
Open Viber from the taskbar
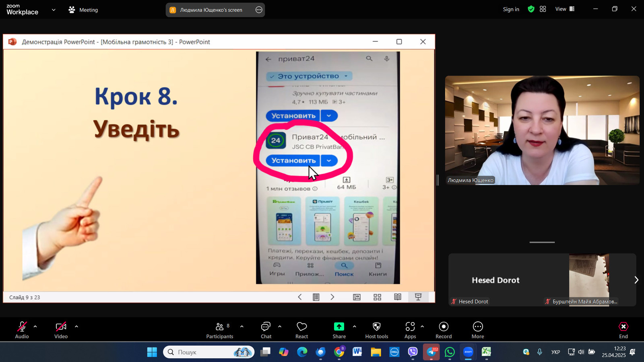pyautogui.click(x=413, y=352)
